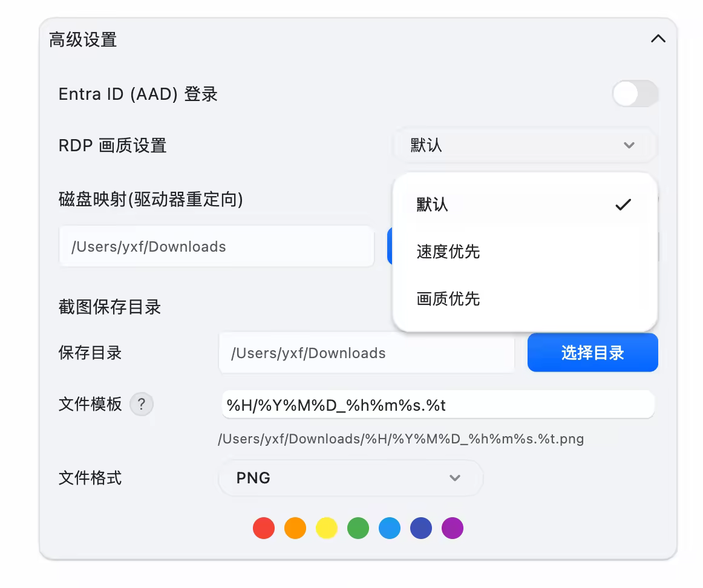Choose 速度优先 from the quality list

click(x=525, y=252)
